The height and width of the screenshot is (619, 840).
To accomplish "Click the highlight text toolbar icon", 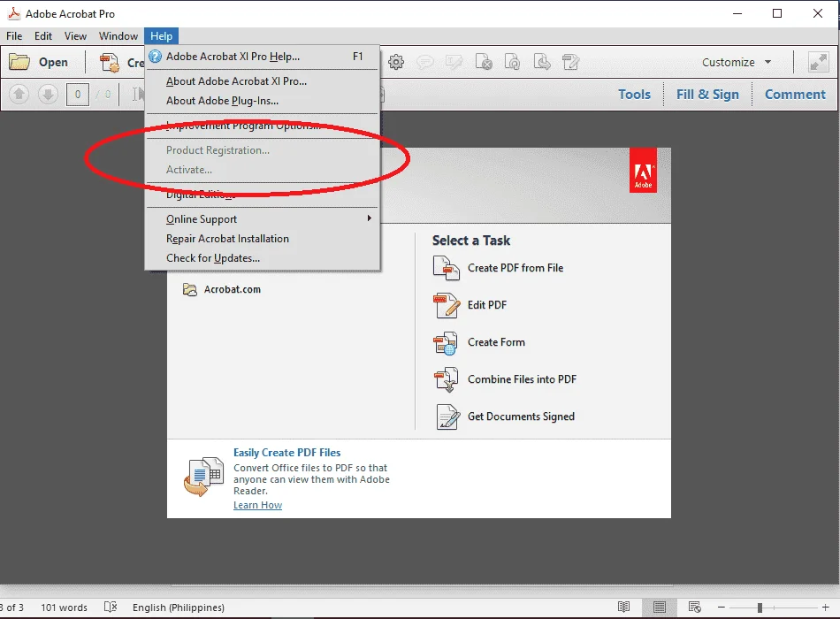I will [x=454, y=62].
